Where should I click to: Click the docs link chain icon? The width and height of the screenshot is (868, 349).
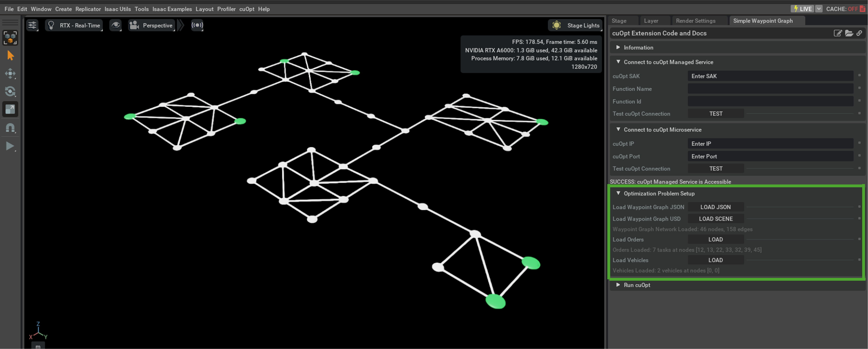pos(859,33)
